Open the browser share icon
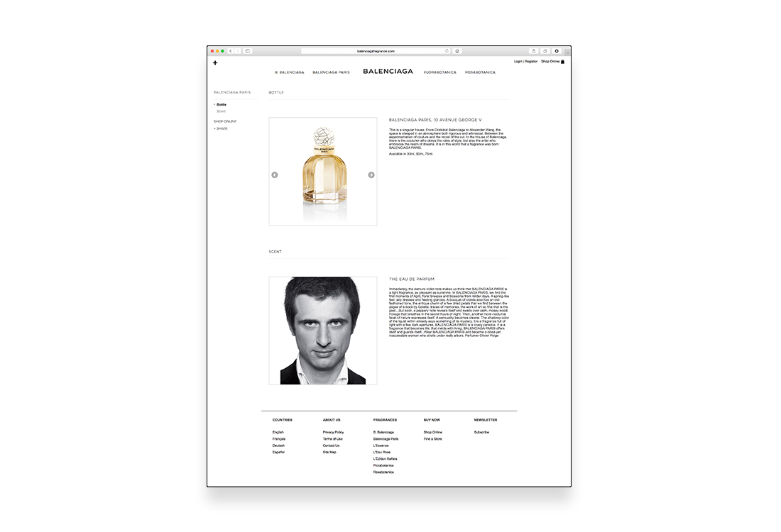 [x=533, y=51]
